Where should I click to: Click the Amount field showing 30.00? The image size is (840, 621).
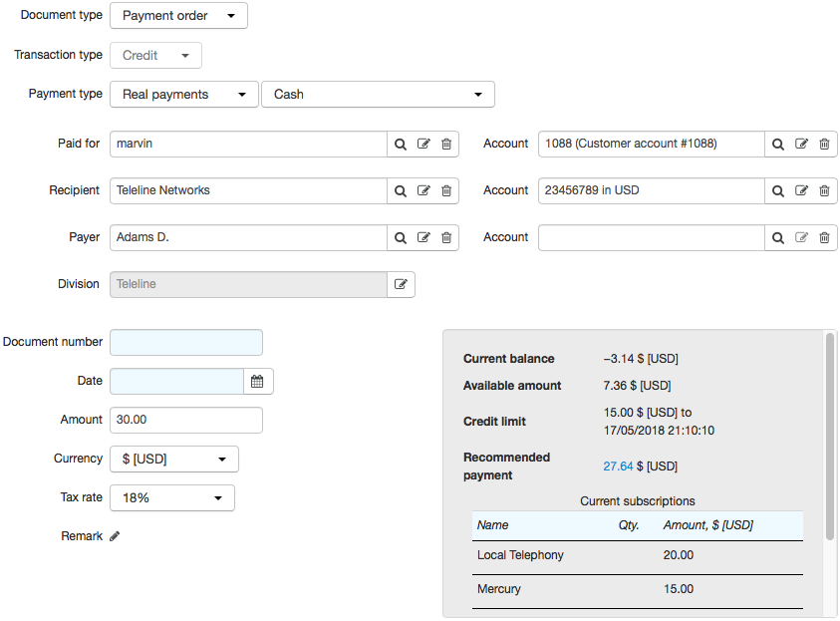click(x=186, y=420)
